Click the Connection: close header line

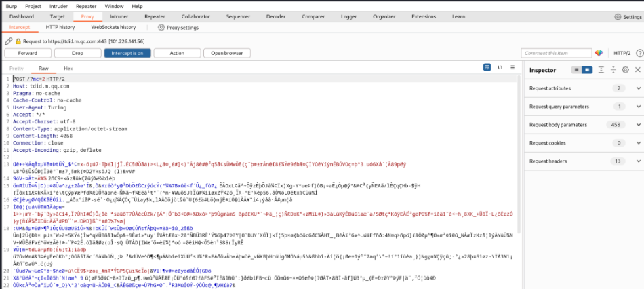click(x=38, y=143)
